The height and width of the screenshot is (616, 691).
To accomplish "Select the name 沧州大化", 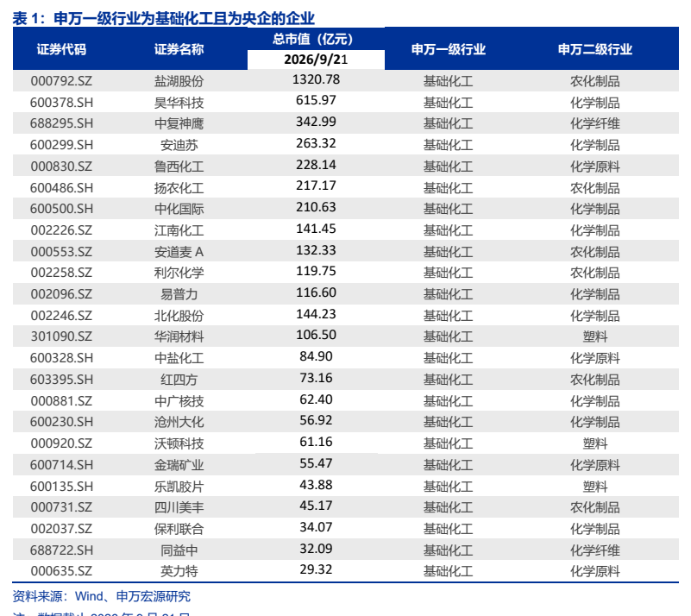I will [x=179, y=422].
